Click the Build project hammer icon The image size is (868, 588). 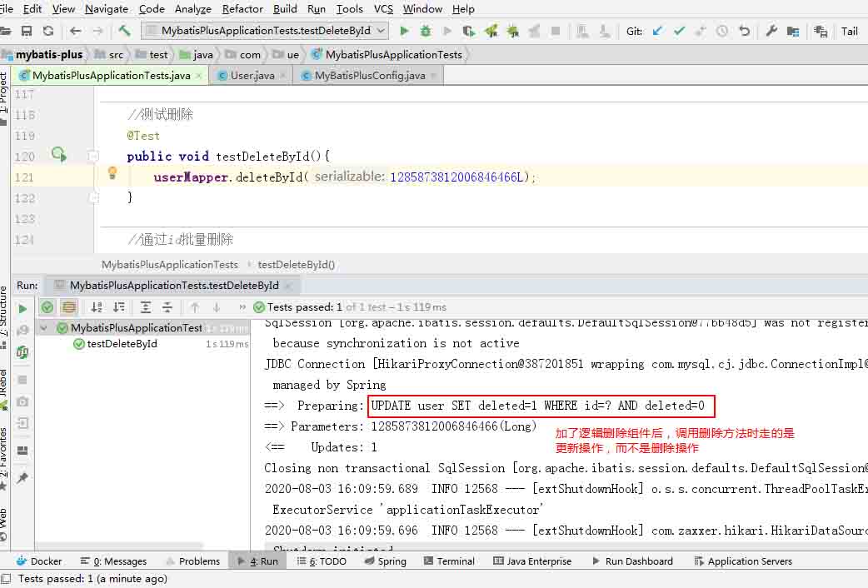click(124, 31)
